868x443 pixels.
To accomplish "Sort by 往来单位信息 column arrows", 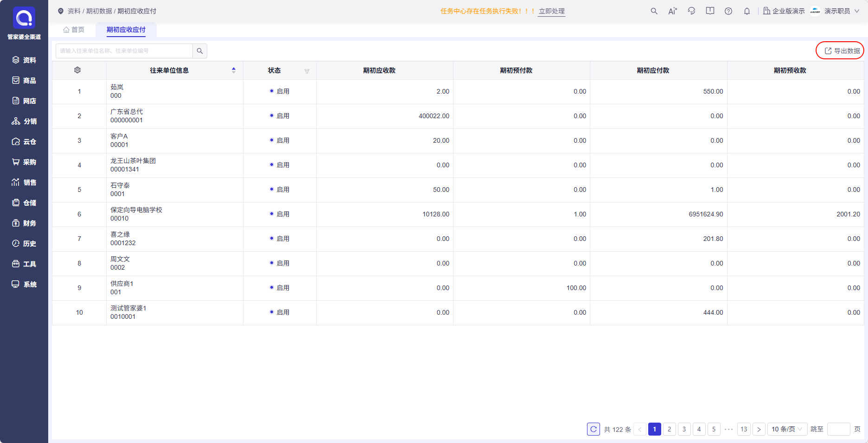I will [x=234, y=70].
